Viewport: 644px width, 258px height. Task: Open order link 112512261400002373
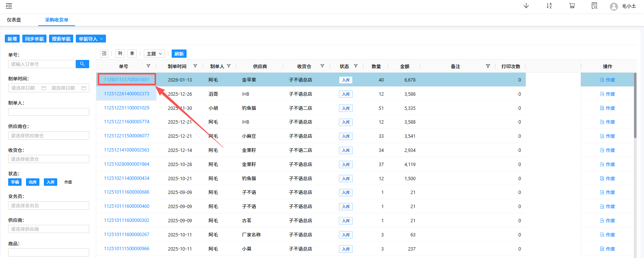point(126,94)
